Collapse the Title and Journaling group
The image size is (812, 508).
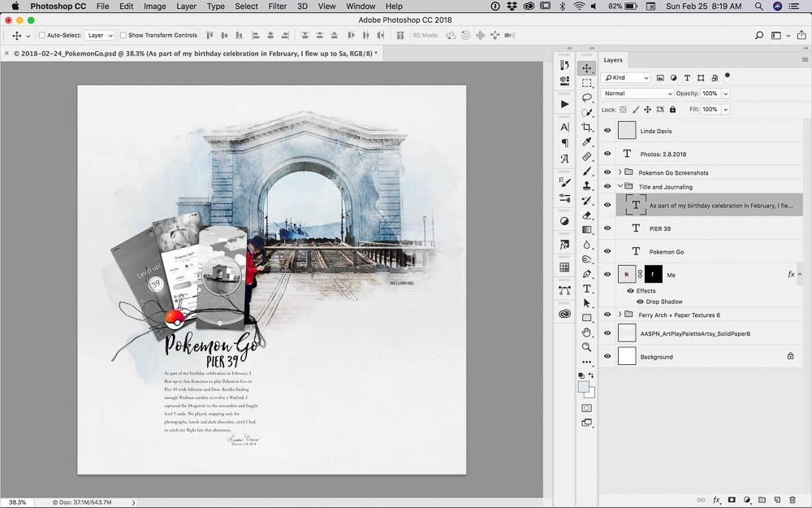click(x=620, y=186)
